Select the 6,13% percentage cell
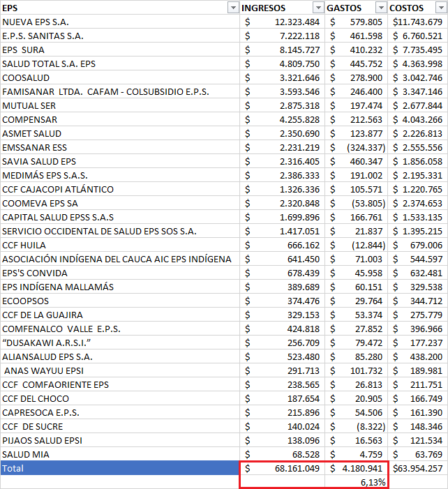Image resolution: width=448 pixels, height=489 pixels. 357,482
